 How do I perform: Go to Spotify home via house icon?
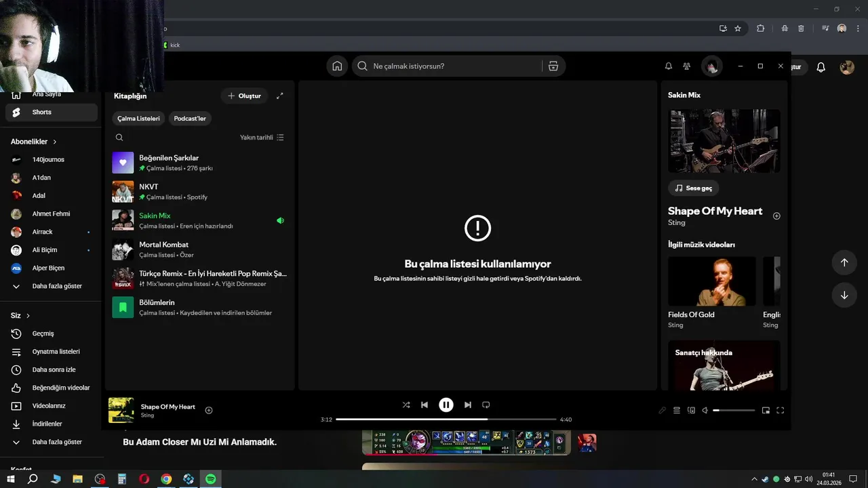pos(337,66)
